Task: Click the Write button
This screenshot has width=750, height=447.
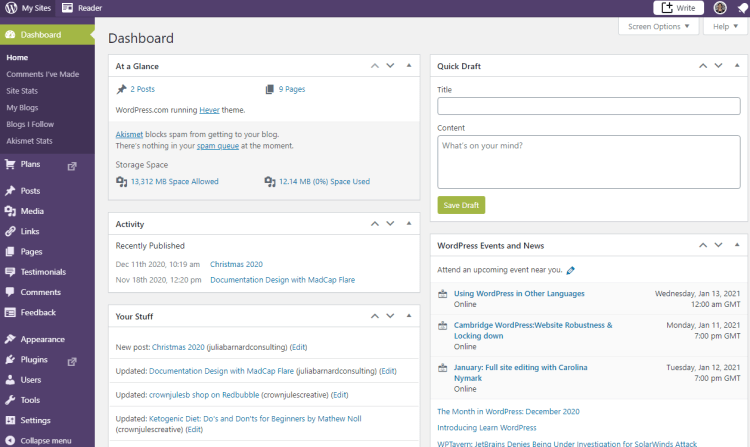Action: 678,8
